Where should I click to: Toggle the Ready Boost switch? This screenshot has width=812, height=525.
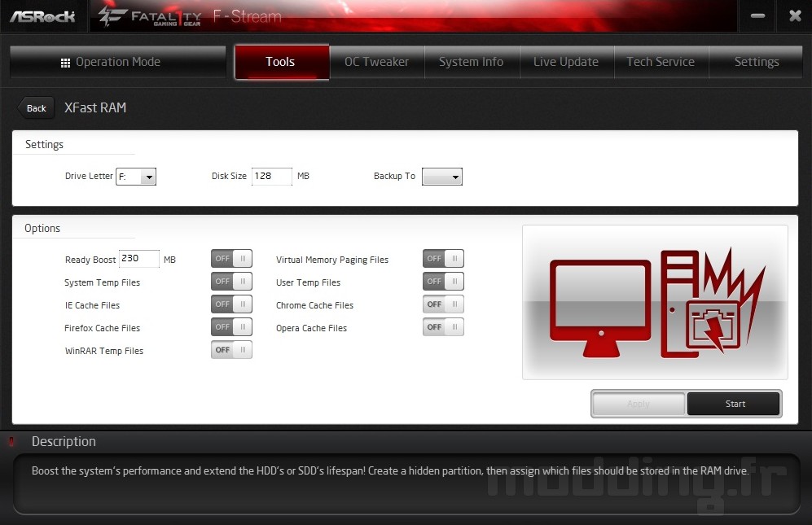231,258
